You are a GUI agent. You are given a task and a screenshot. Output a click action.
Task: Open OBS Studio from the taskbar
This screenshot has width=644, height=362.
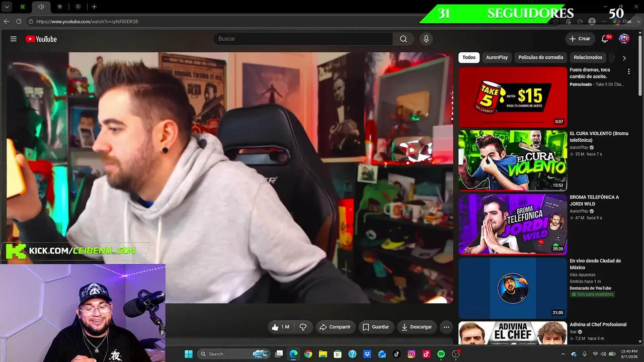pyautogui.click(x=456, y=354)
